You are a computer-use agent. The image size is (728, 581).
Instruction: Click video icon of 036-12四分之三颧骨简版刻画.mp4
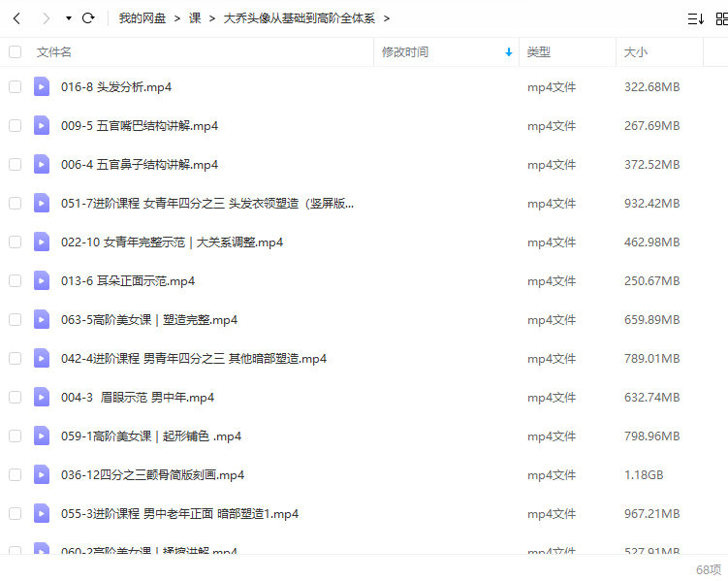(42, 475)
